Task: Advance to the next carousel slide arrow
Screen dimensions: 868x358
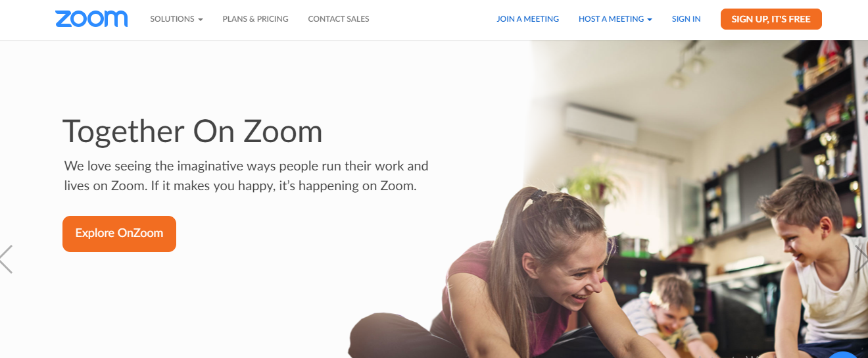Action: coord(861,259)
